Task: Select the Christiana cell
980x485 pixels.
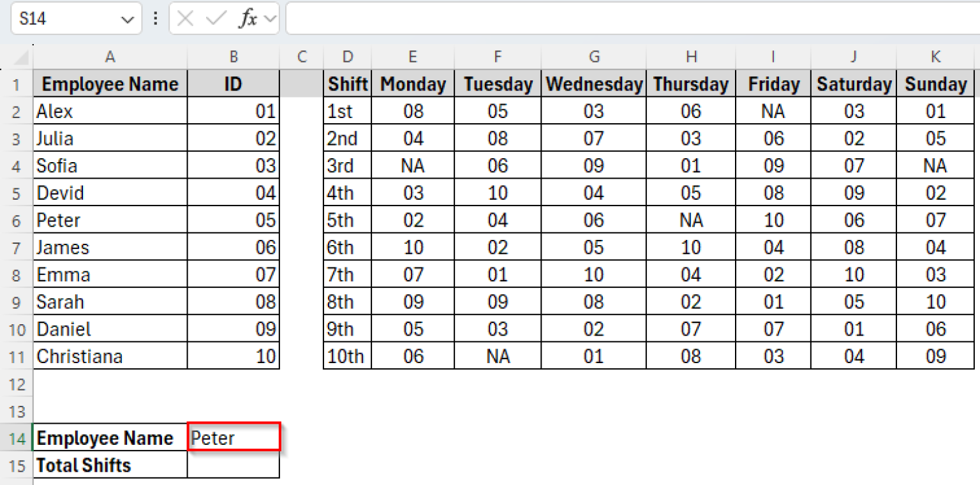Action: 110,356
